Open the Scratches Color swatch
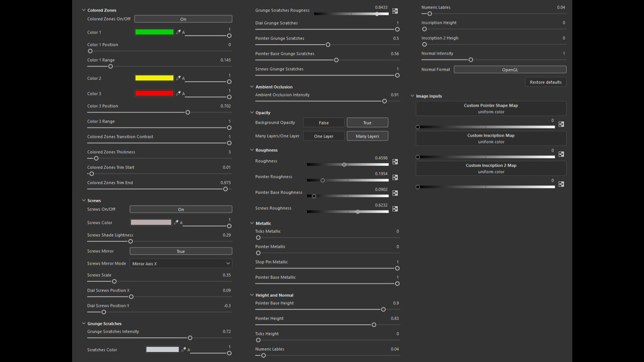This screenshot has height=362, width=644. (x=162, y=350)
